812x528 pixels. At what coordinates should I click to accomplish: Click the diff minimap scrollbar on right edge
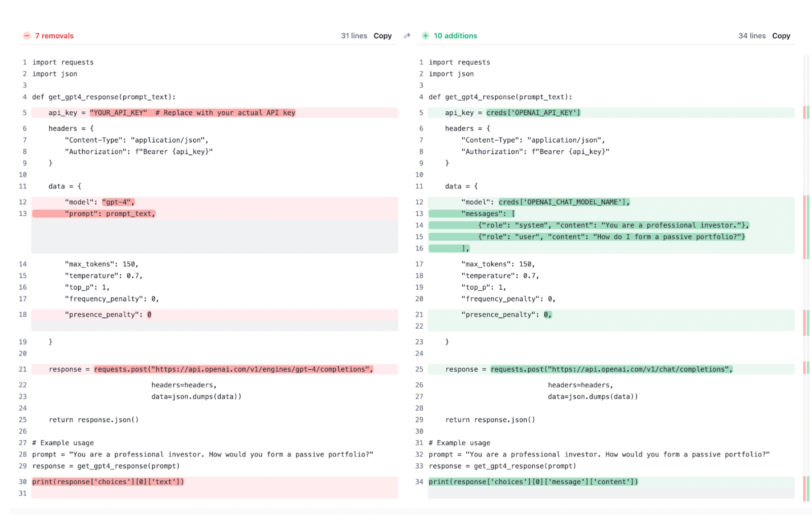tap(806, 278)
